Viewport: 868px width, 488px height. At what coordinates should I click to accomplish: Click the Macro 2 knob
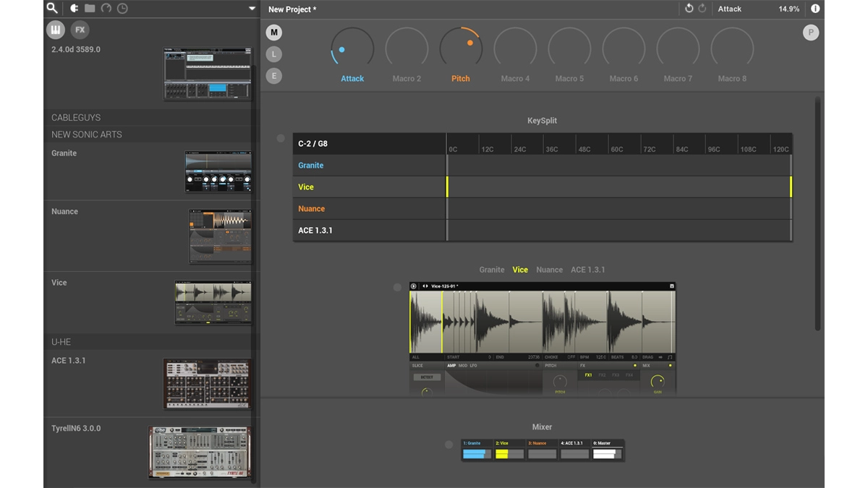(x=407, y=48)
